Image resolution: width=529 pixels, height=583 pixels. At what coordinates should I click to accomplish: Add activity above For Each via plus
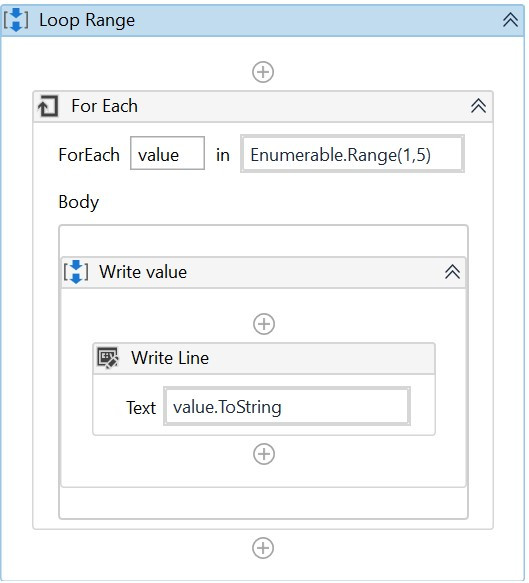(x=263, y=72)
